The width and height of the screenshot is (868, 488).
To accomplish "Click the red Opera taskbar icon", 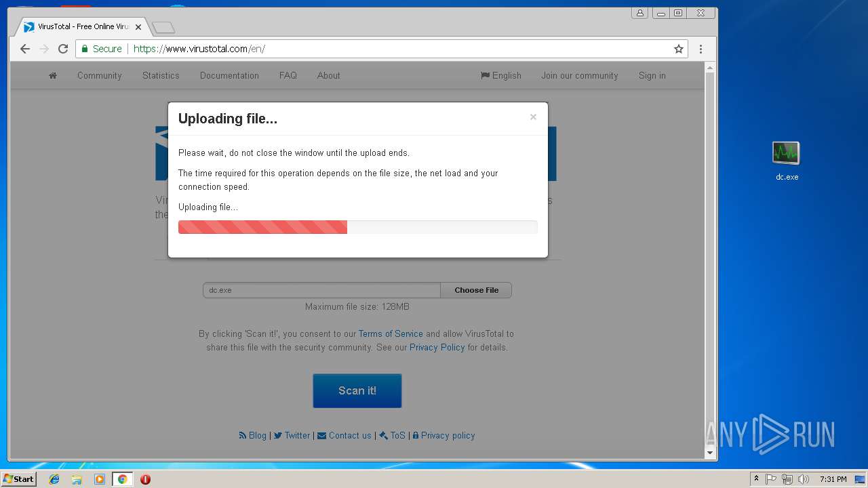I will (145, 479).
